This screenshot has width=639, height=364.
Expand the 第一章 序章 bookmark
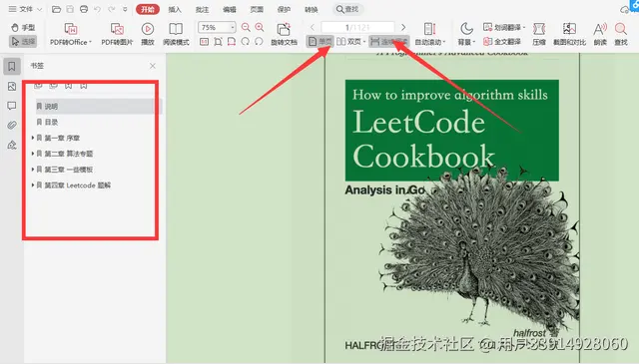[33, 138]
